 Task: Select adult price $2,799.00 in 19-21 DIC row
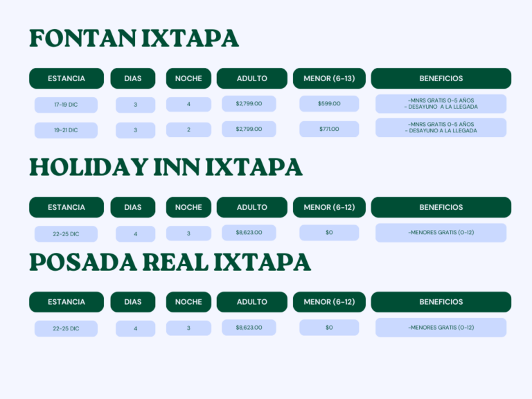249,129
